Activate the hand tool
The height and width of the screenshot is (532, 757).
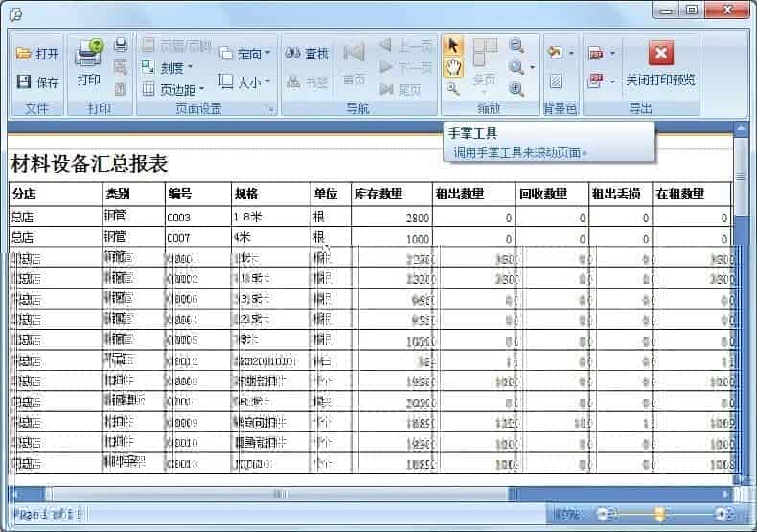click(453, 68)
